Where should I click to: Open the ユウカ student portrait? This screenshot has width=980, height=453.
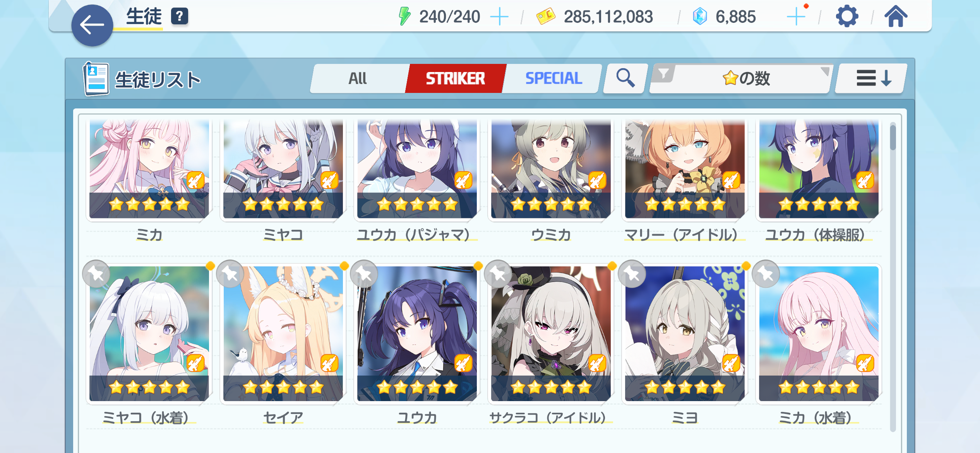[x=417, y=333]
